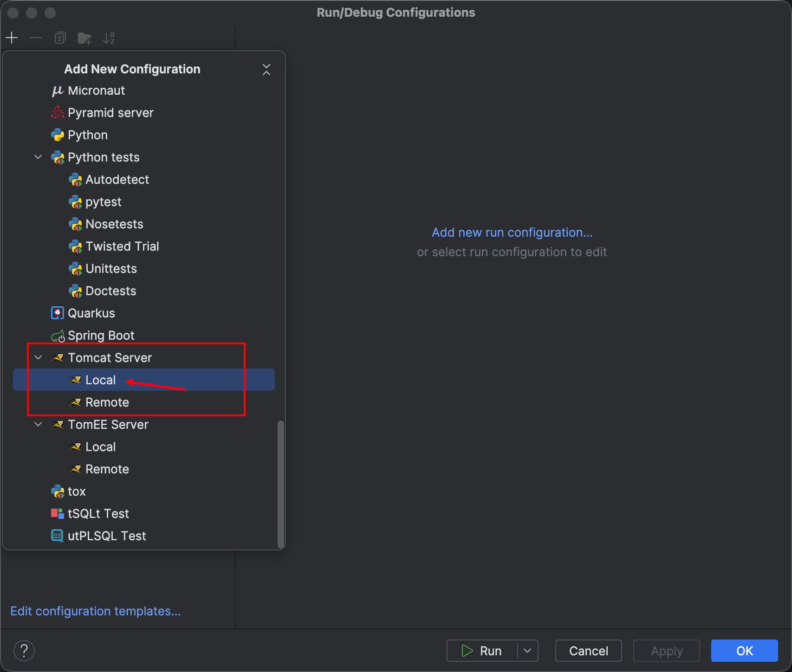Click the Copy Configuration toolbar icon
The width and height of the screenshot is (792, 672).
point(60,38)
